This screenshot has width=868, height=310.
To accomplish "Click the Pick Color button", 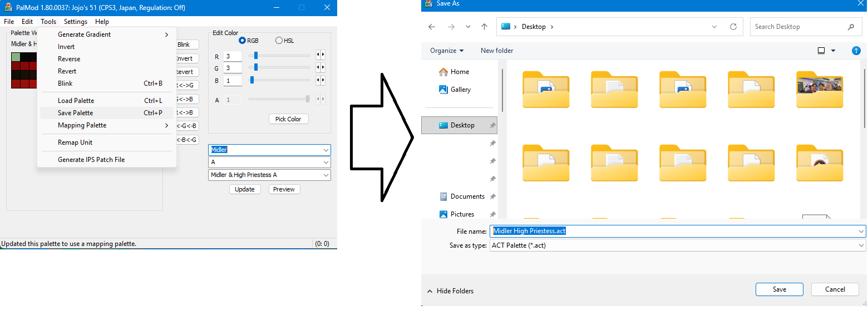I will click(x=288, y=119).
